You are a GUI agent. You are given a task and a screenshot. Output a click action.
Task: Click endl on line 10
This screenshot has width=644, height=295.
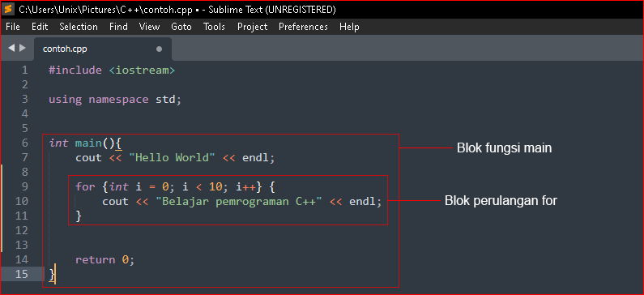pos(363,202)
